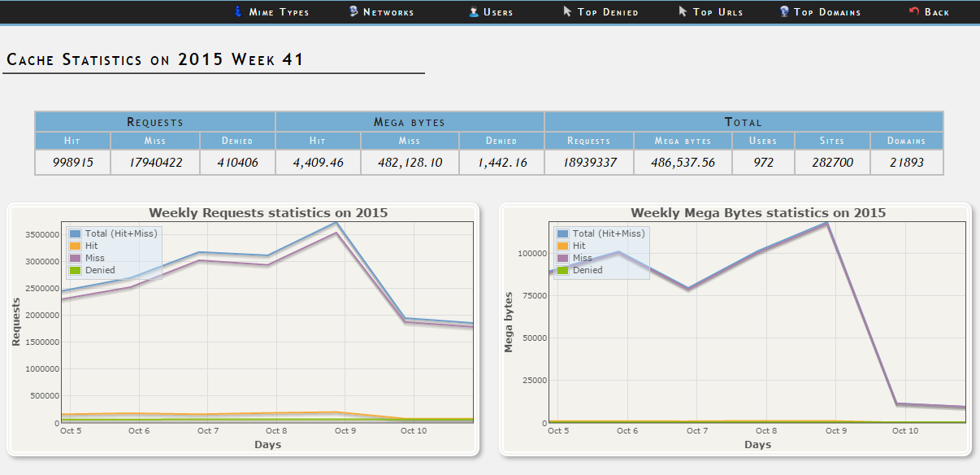This screenshot has width=980, height=475.
Task: Click the Top Denied cursor icon
Action: click(x=567, y=11)
